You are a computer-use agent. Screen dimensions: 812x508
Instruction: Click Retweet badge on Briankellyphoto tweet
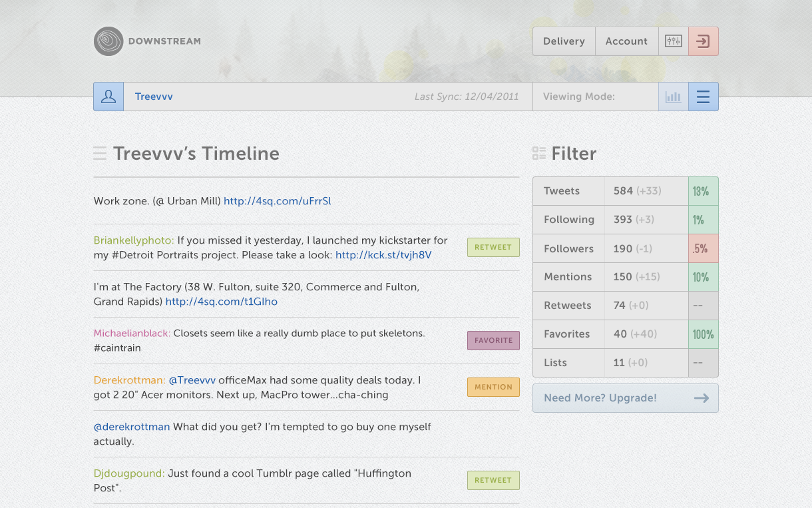coord(493,247)
